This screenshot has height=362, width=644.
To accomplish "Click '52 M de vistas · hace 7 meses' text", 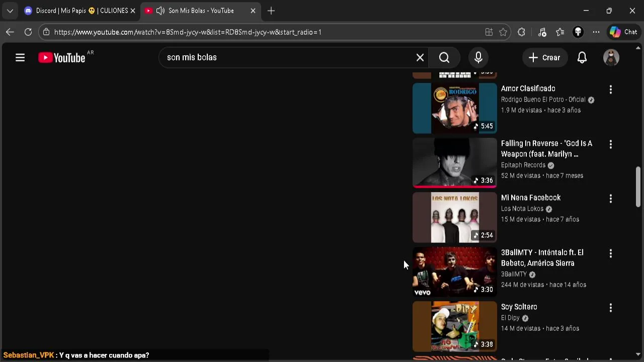I will (542, 175).
